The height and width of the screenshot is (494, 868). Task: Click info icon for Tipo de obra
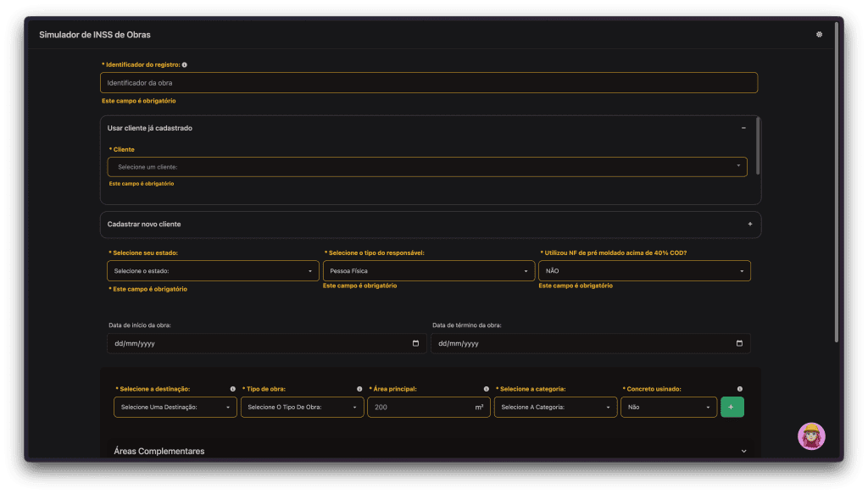coord(359,389)
